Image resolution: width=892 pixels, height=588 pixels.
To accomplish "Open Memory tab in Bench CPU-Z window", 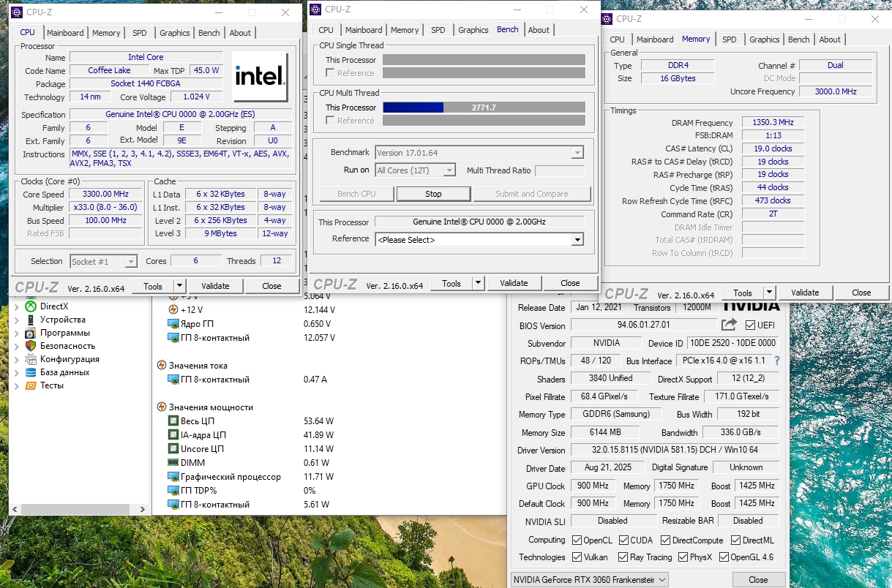I will (405, 30).
